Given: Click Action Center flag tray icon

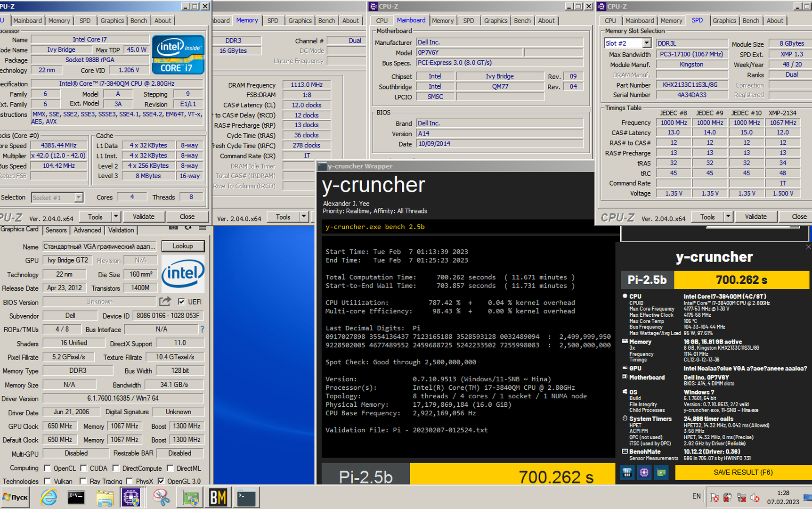Looking at the screenshot, I should point(714,497).
